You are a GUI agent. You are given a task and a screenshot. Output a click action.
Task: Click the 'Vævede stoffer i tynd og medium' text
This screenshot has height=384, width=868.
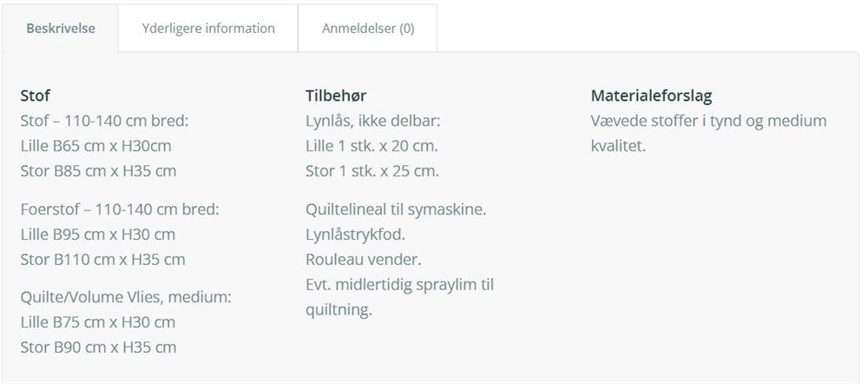pos(708,121)
